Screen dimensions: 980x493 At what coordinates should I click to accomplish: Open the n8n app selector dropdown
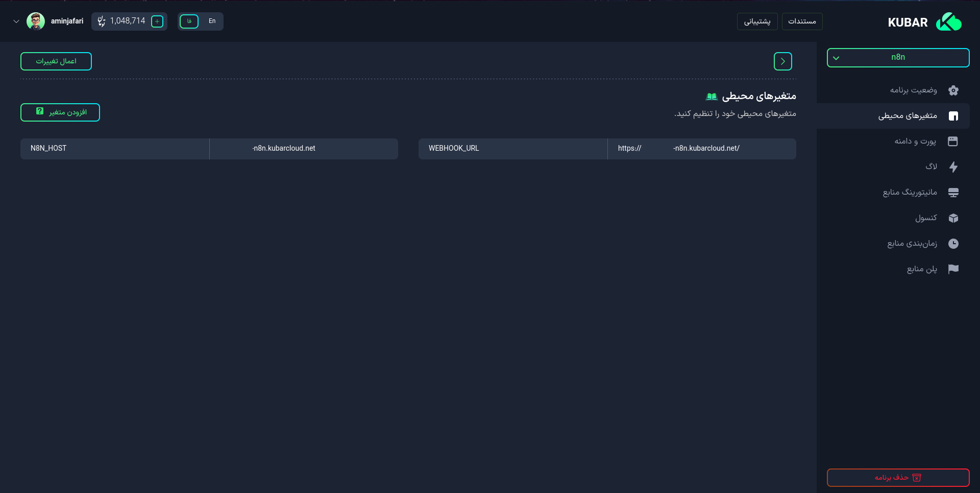click(x=898, y=58)
